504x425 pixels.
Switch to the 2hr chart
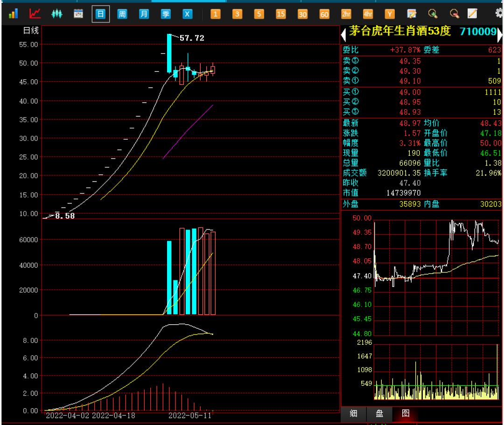pos(346,14)
